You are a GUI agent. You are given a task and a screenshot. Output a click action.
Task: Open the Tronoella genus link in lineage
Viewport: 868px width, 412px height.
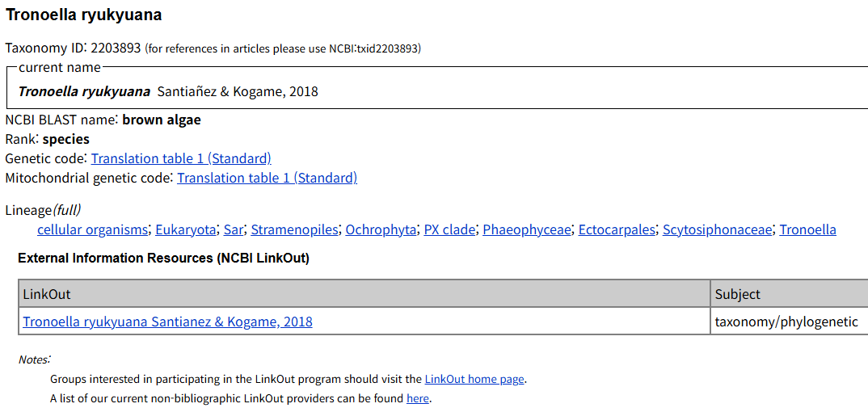point(807,229)
